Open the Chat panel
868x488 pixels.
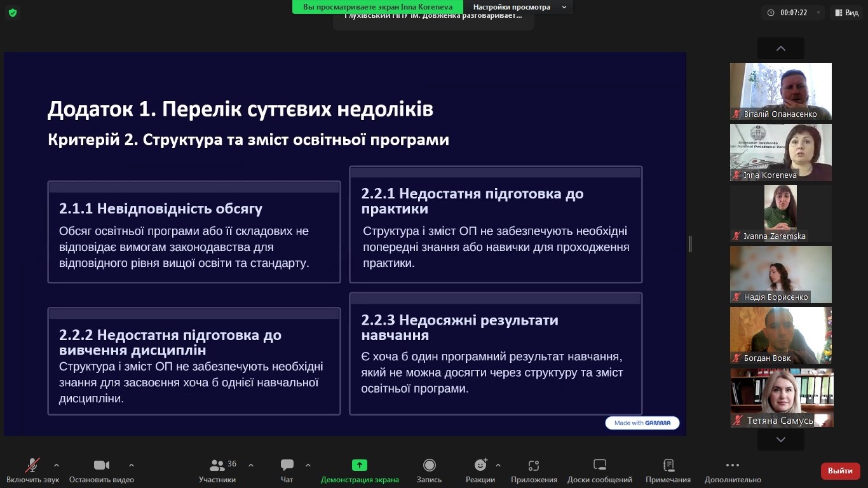click(287, 466)
